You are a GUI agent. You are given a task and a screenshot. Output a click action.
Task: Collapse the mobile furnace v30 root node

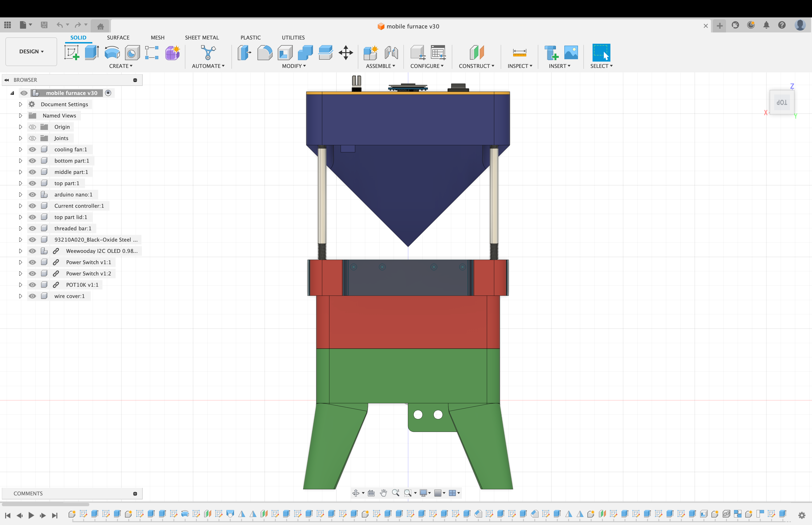tap(12, 93)
